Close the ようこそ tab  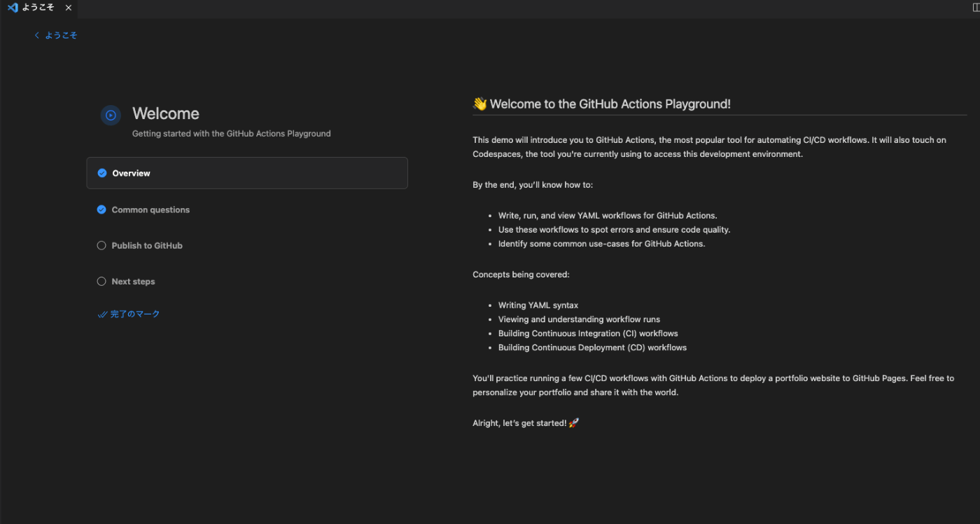click(x=68, y=8)
